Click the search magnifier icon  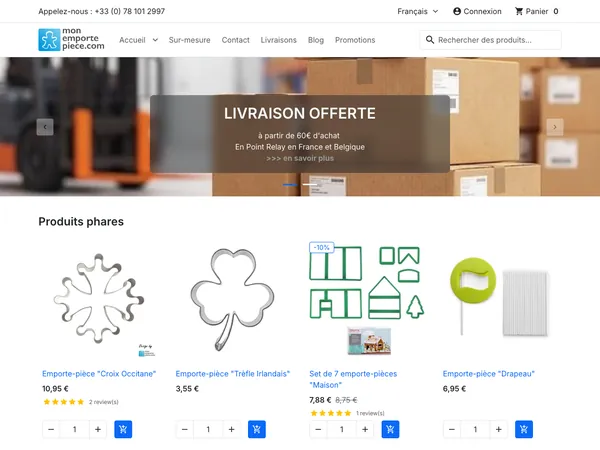(430, 40)
